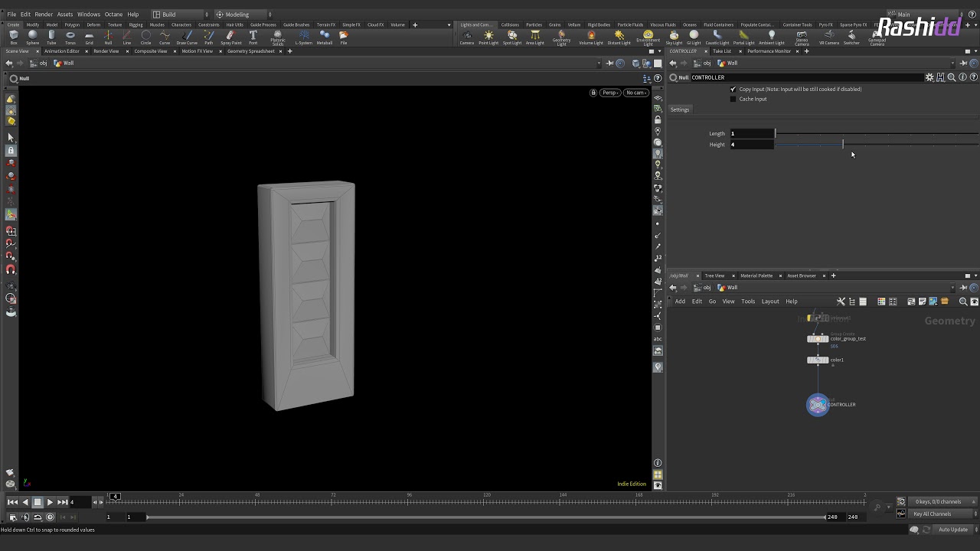Open the No cam viewport dropdown
Screen dimensions: 980x551
[x=636, y=93]
